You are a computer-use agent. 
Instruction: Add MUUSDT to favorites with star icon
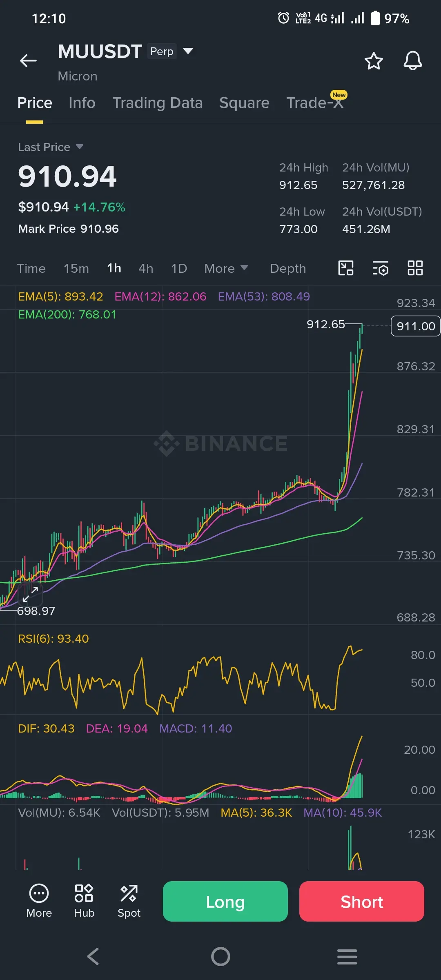(373, 61)
